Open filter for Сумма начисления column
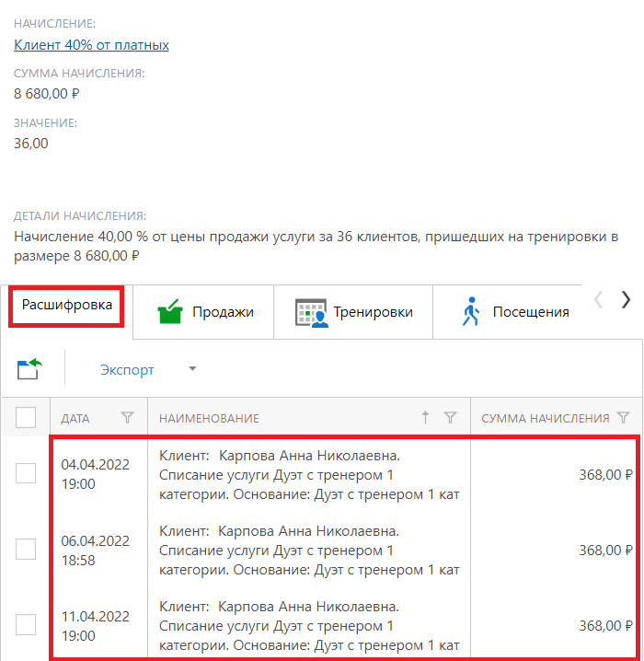644x661 pixels. coord(624,417)
